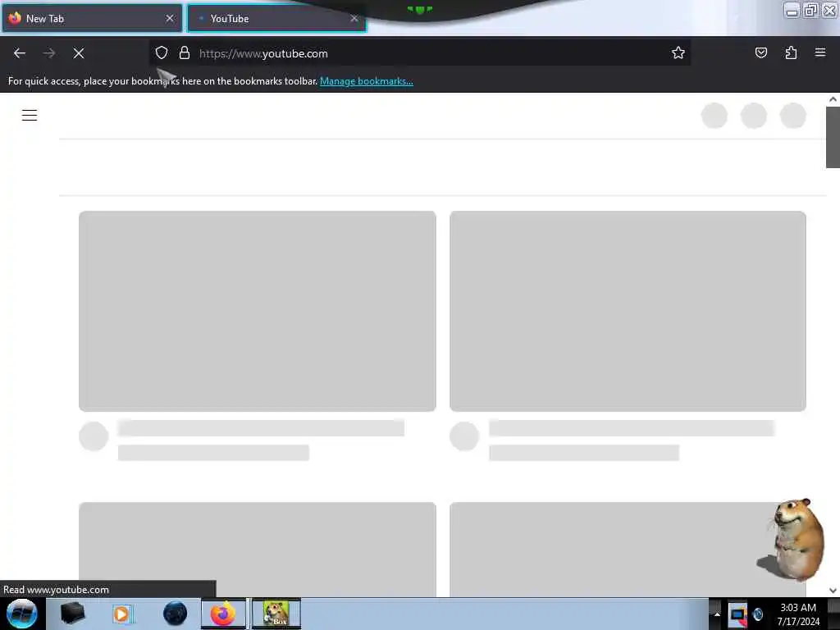The width and height of the screenshot is (840, 630).
Task: Open the Windows Start button
Action: pos(22,614)
